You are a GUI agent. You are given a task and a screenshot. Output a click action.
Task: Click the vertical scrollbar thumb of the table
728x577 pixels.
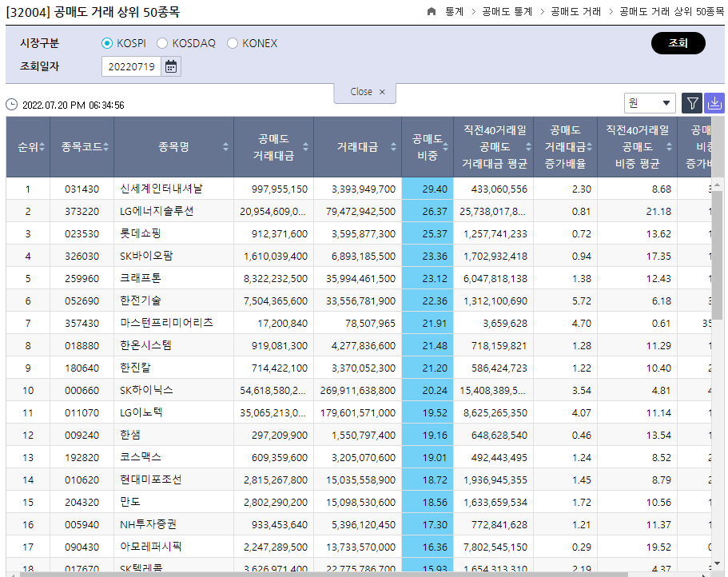point(718,255)
